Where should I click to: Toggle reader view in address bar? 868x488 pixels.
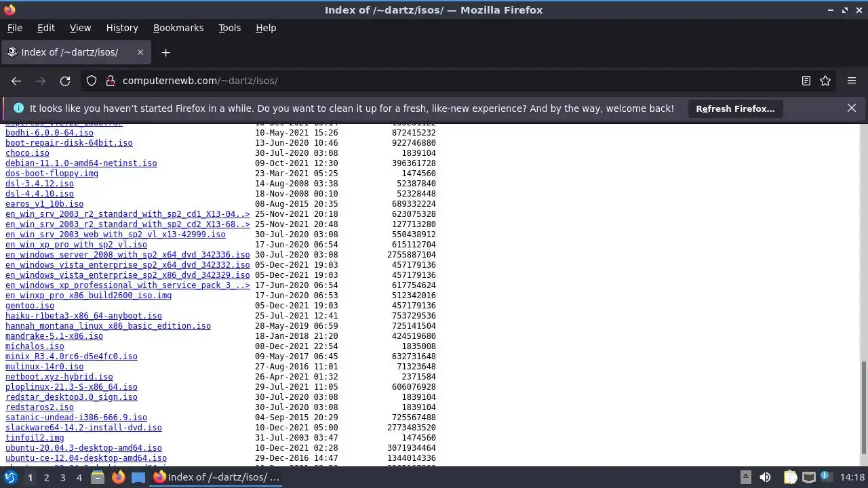806,81
